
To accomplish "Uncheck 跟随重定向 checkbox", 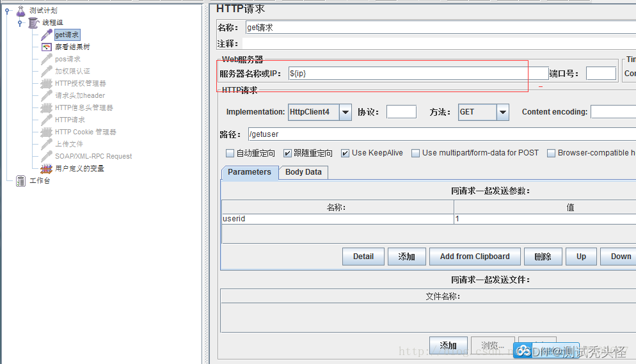I will click(287, 154).
